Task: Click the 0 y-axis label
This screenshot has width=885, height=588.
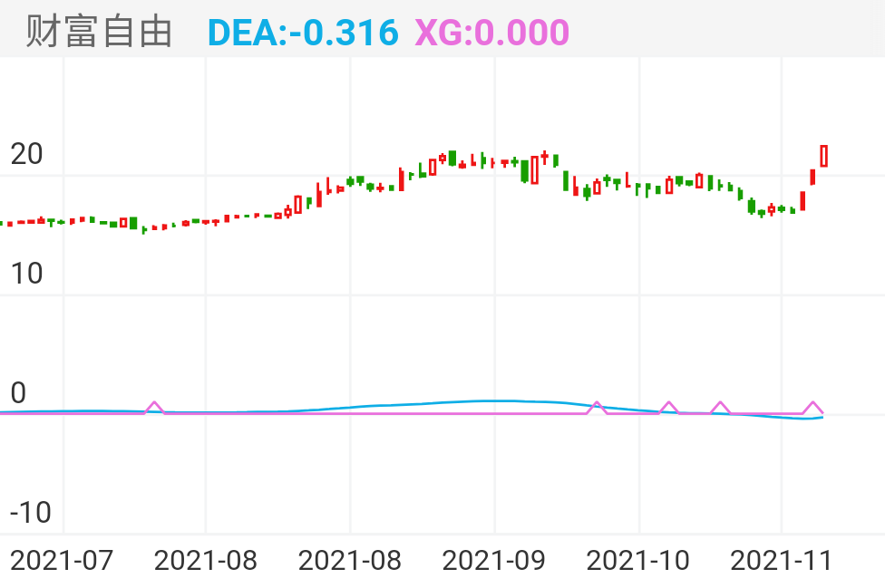Action: [x=18, y=393]
